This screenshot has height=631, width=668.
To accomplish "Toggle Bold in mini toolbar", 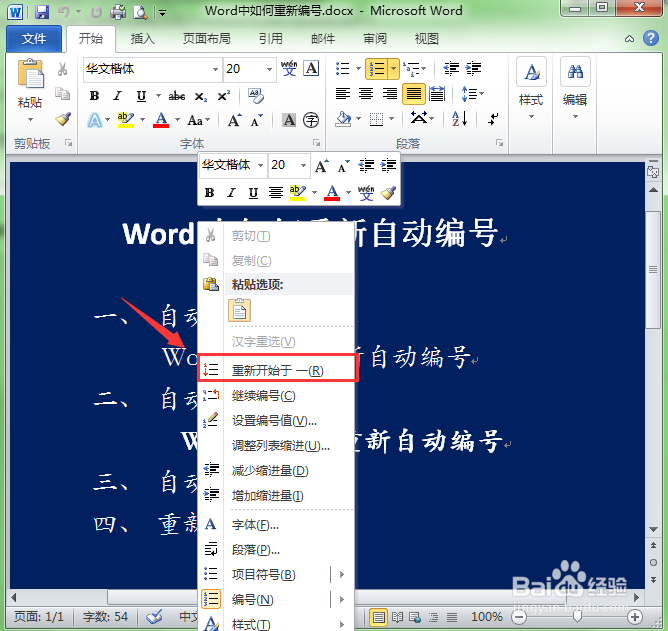I will pyautogui.click(x=209, y=193).
